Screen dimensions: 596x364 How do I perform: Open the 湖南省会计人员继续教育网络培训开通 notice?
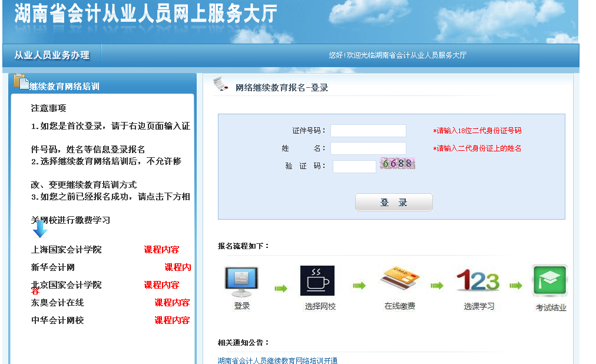277,360
